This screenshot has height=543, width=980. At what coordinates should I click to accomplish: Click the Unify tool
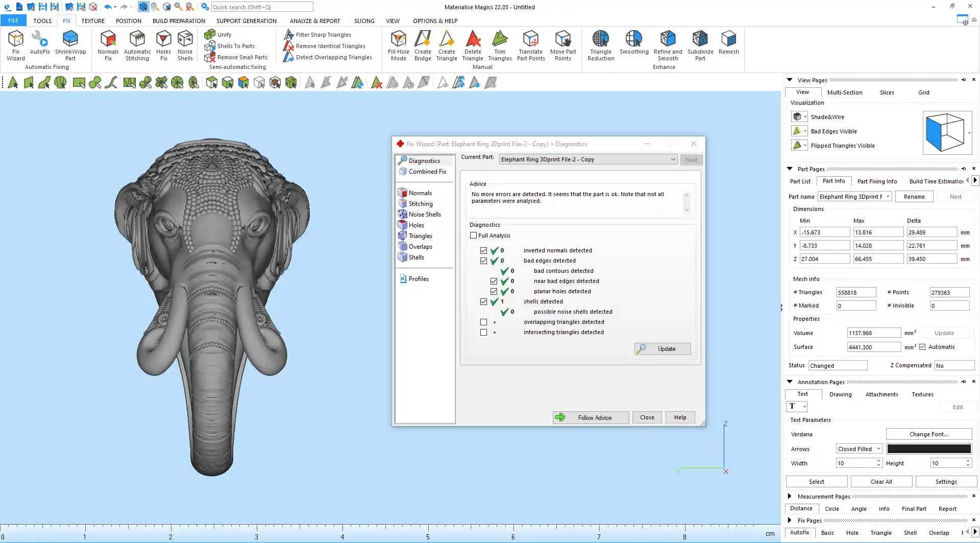218,35
